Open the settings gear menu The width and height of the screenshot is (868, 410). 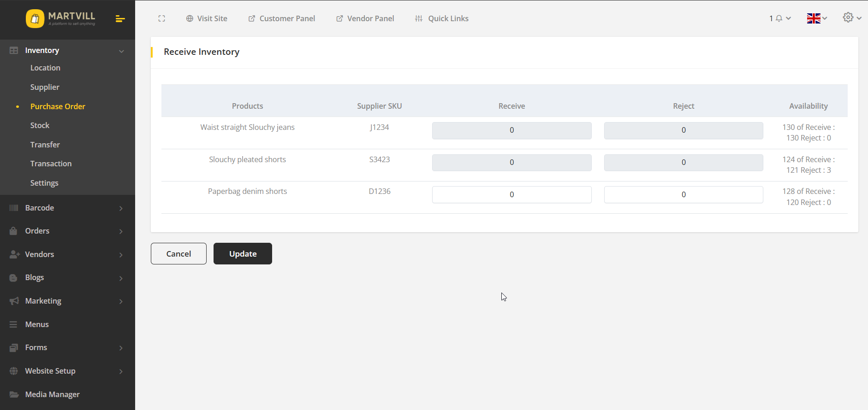[x=851, y=18]
